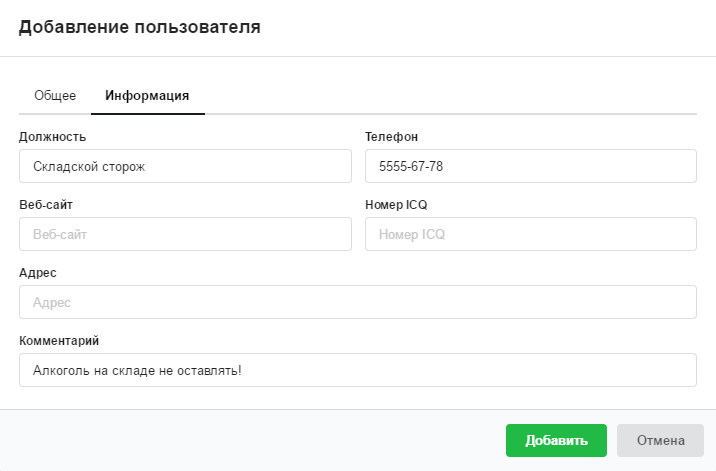Click the gray footer bar left of Добавить

(250, 440)
